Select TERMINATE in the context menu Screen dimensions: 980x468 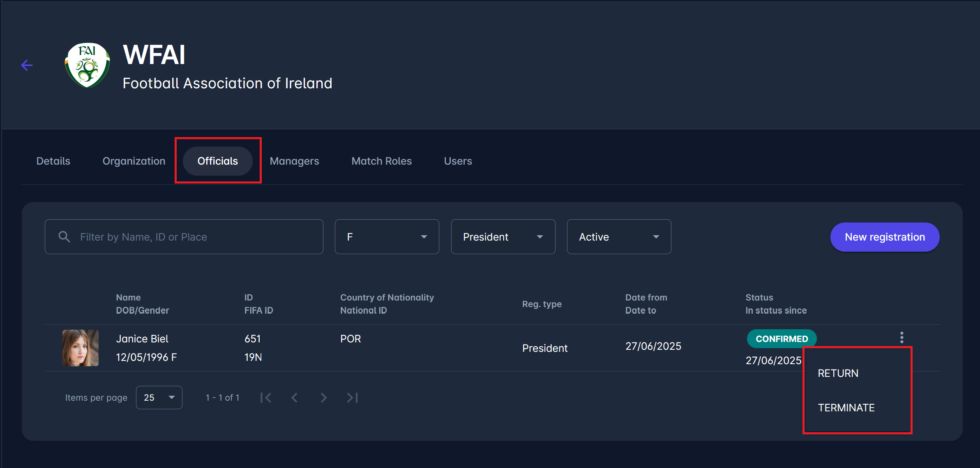pos(846,408)
